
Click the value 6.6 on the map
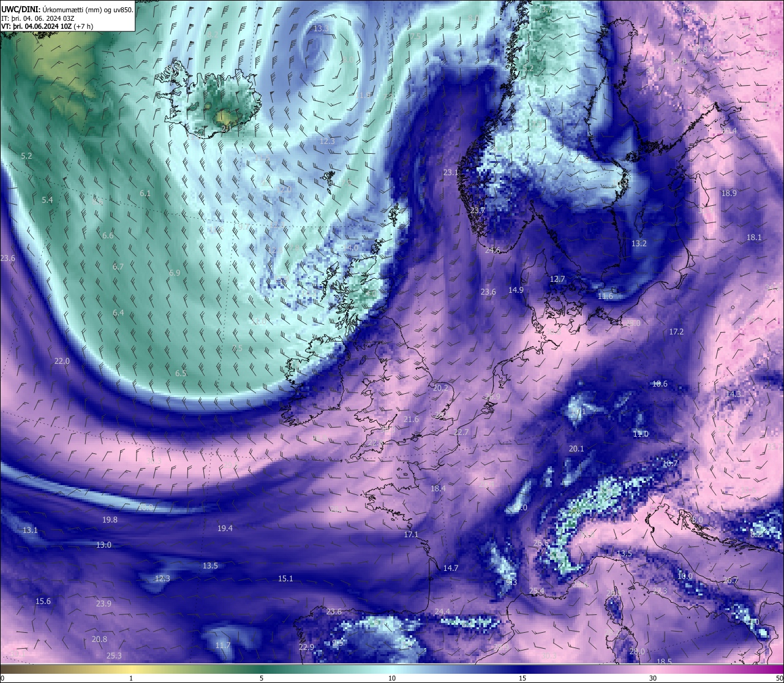[x=108, y=235]
